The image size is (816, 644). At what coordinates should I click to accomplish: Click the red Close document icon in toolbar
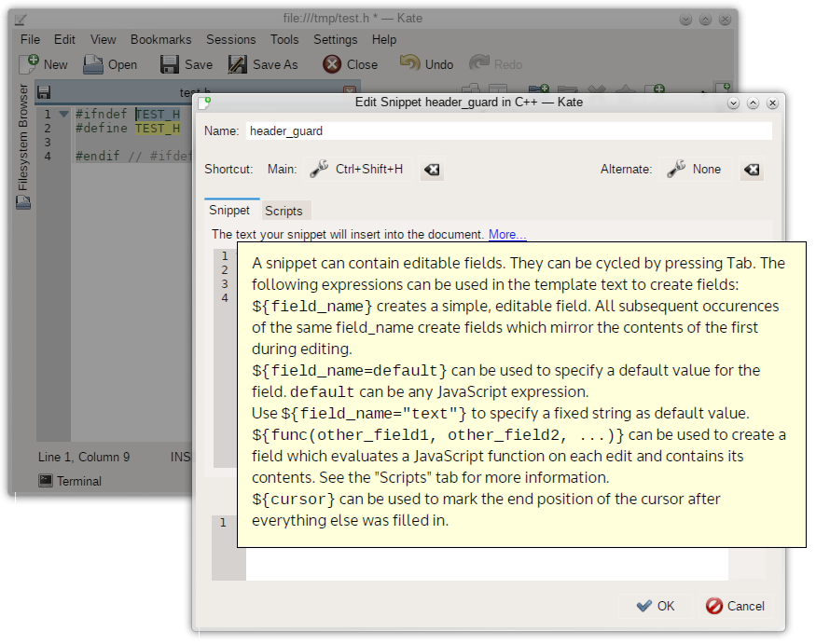pyautogui.click(x=332, y=64)
